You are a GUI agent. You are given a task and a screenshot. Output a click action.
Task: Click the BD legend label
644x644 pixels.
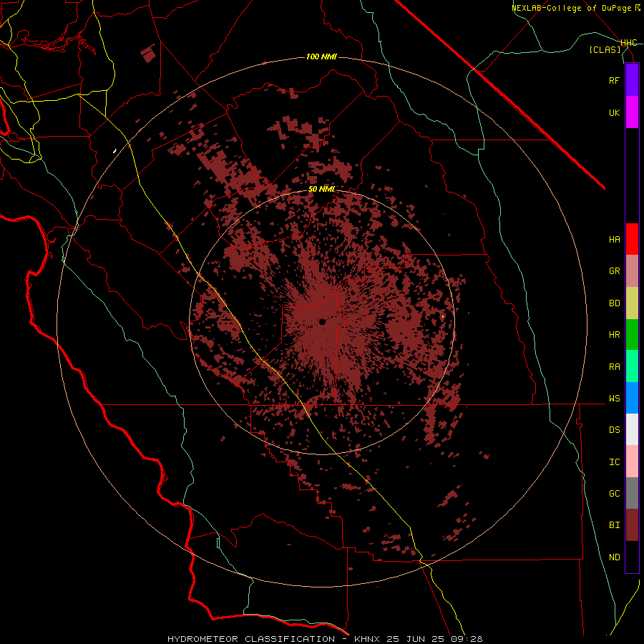pyautogui.click(x=615, y=303)
